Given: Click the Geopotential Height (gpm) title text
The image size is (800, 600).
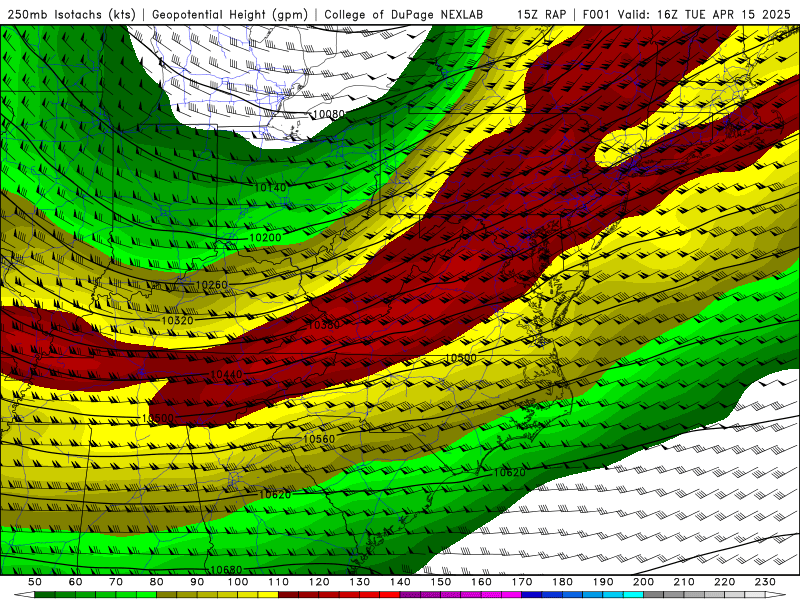Looking at the screenshot, I should pyautogui.click(x=230, y=14).
